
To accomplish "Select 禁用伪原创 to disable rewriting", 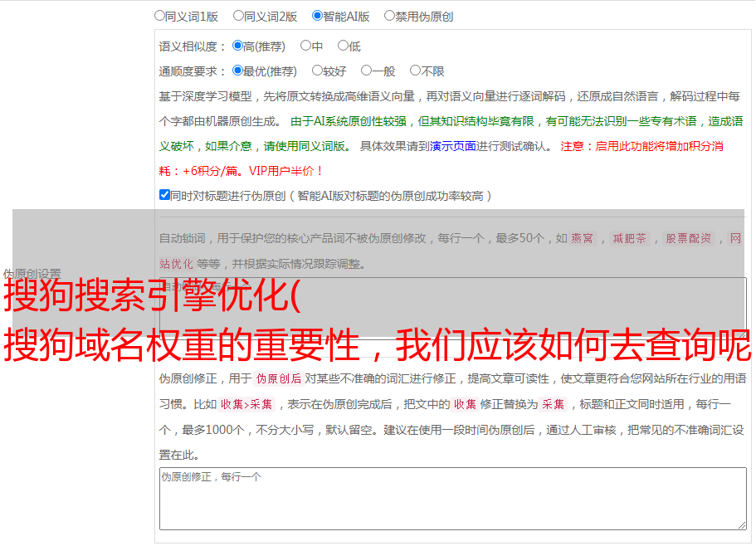I will [x=389, y=16].
